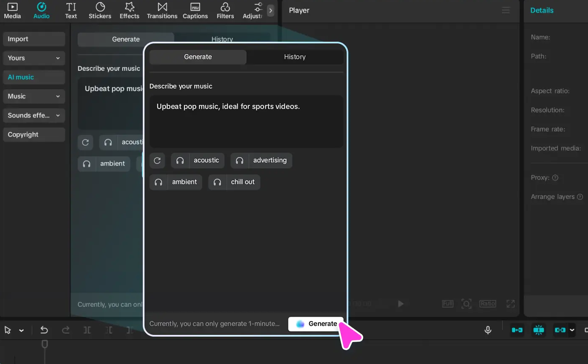Open the Captions panel

(195, 11)
